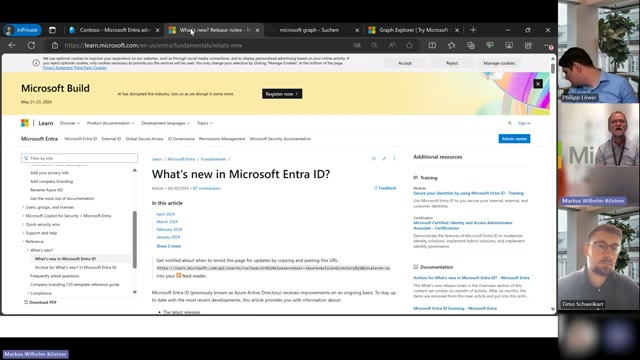This screenshot has width=640, height=360.
Task: Activate the Read aloud icon
Action: click(392, 45)
